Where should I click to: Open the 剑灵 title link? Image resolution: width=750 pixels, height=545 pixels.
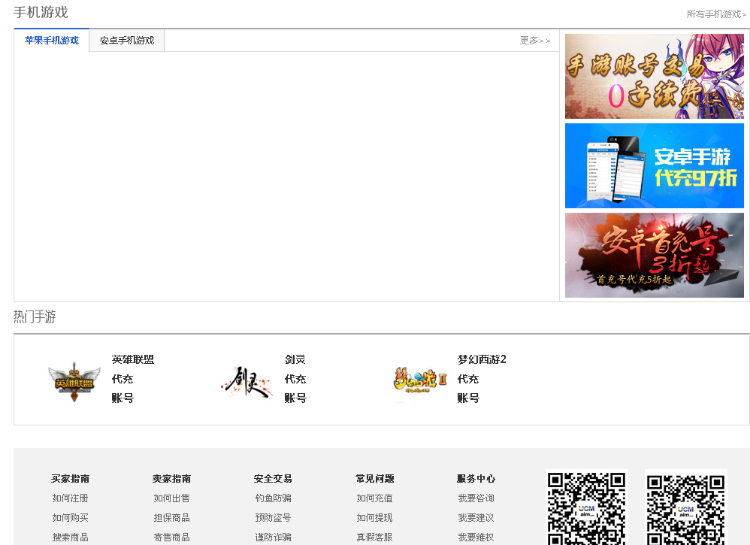click(x=295, y=359)
